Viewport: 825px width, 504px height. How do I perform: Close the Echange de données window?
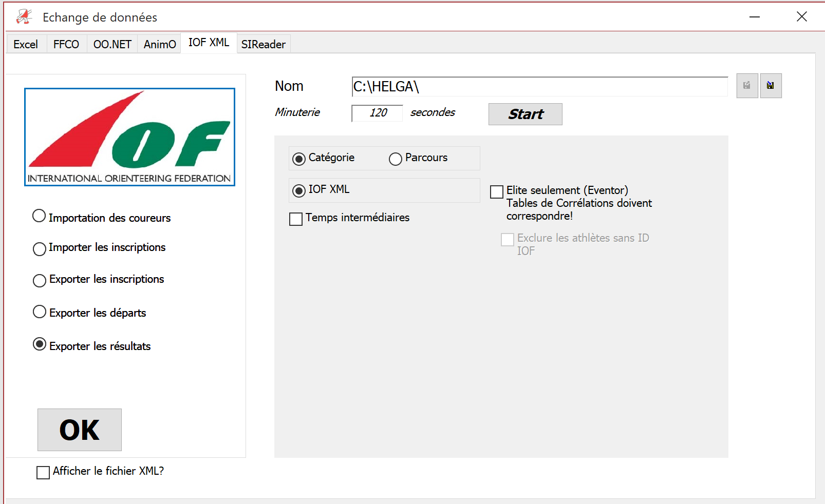802,17
